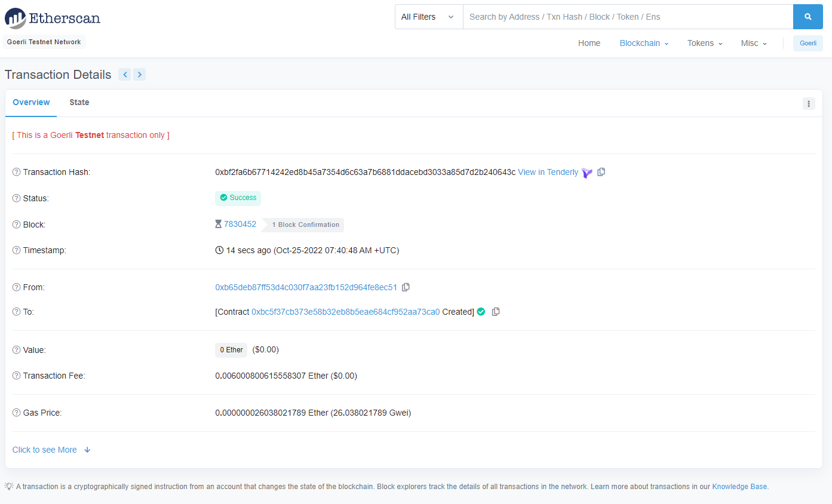Image resolution: width=832 pixels, height=504 pixels.
Task: Open the All Filters dropdown
Action: point(428,17)
